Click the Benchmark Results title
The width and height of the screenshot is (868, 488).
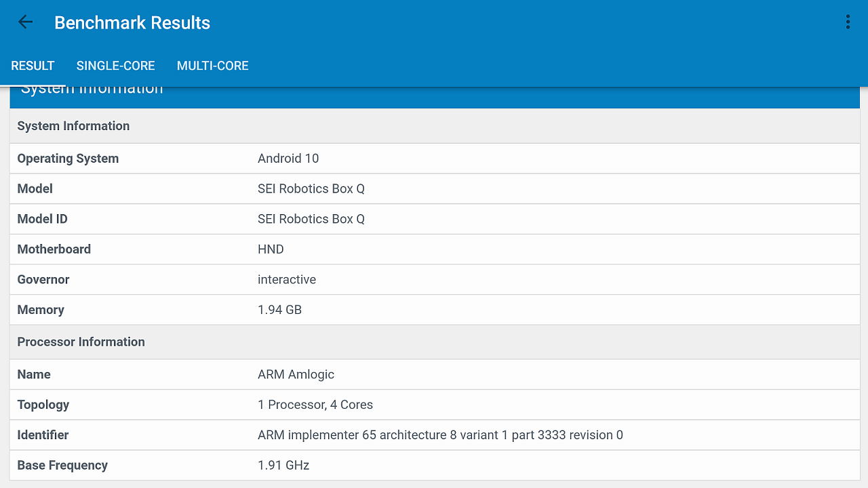(132, 22)
